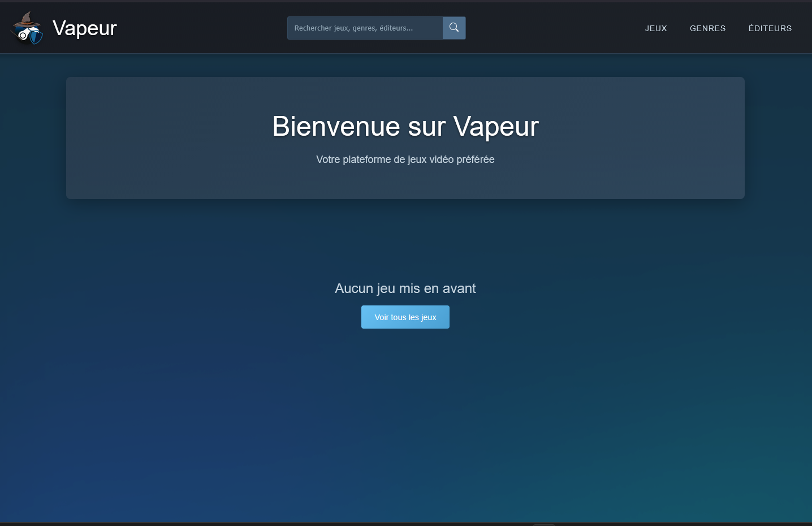
Task: Launch a search via the magnifier button
Action: click(x=453, y=27)
